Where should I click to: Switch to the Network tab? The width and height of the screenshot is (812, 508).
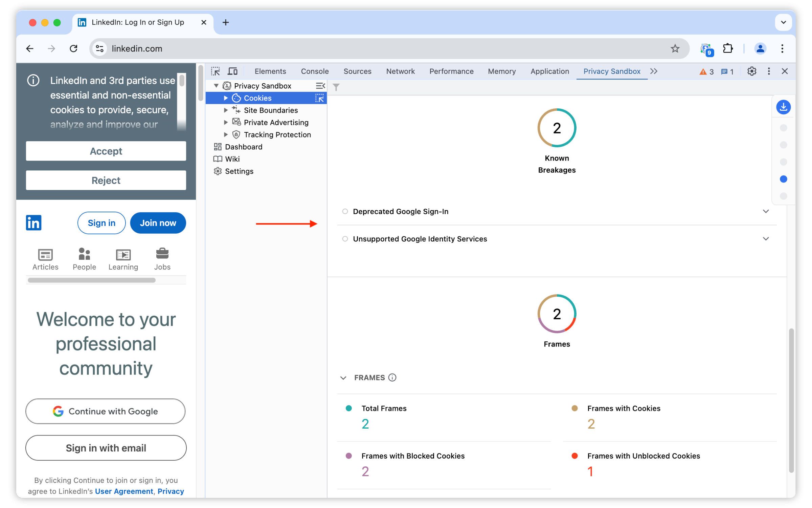pos(400,71)
